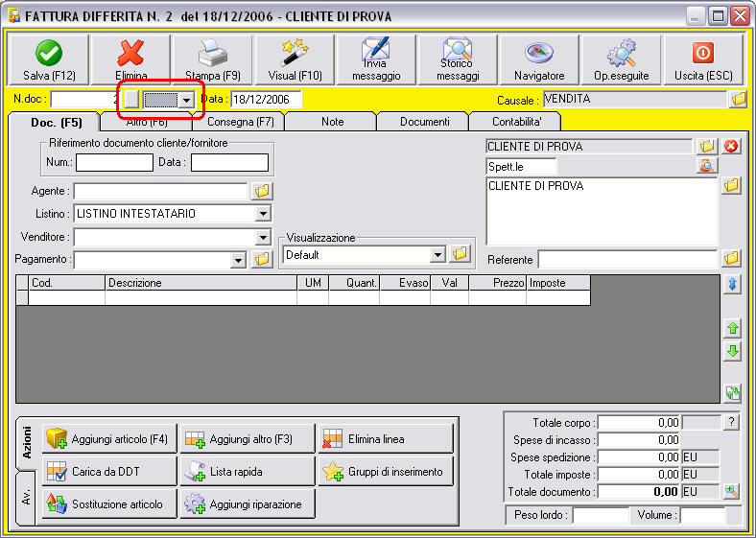The image size is (756, 538).
Task: Open dropdown next to N.doc field
Action: pyautogui.click(x=186, y=101)
